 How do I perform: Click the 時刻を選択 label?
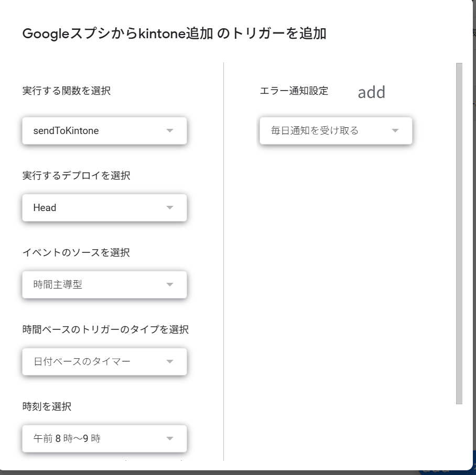[47, 406]
